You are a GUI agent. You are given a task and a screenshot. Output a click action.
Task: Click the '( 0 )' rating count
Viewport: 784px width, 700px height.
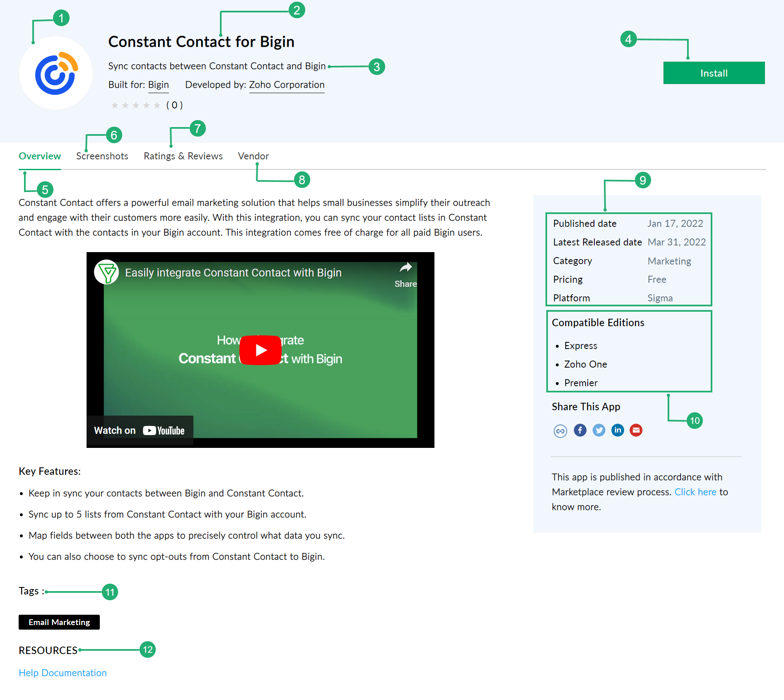click(x=174, y=106)
